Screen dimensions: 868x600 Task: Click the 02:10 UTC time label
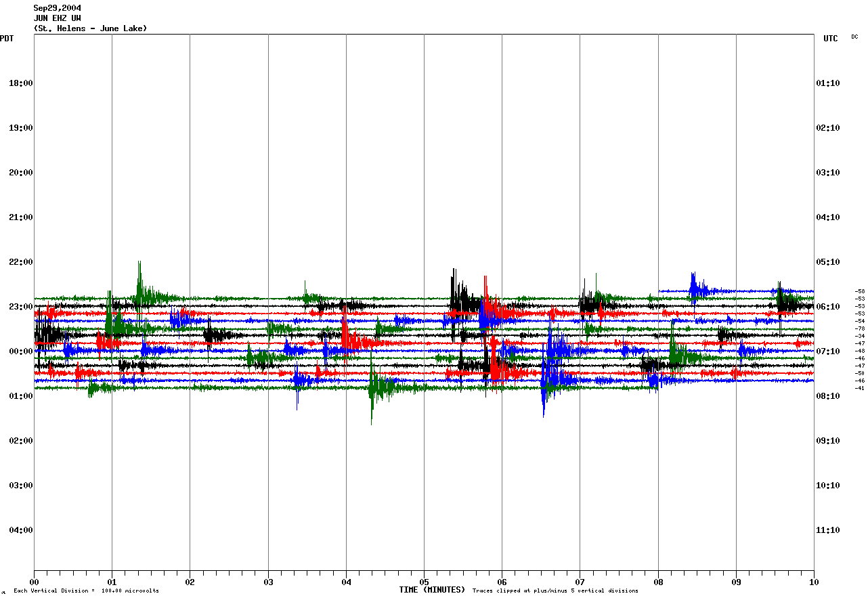click(x=828, y=128)
